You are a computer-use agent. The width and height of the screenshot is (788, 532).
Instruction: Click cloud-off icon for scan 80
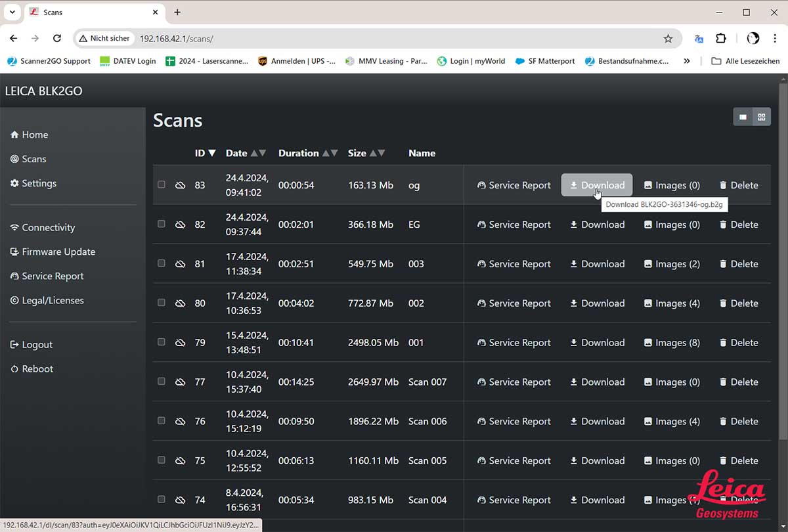click(x=180, y=303)
